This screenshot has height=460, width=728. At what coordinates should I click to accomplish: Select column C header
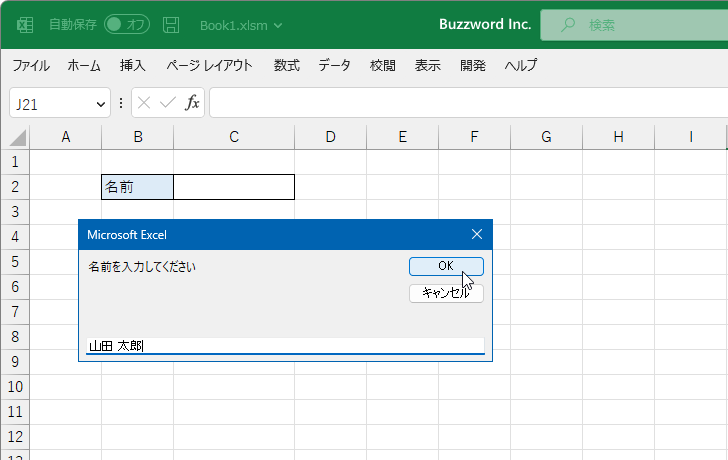coord(234,137)
